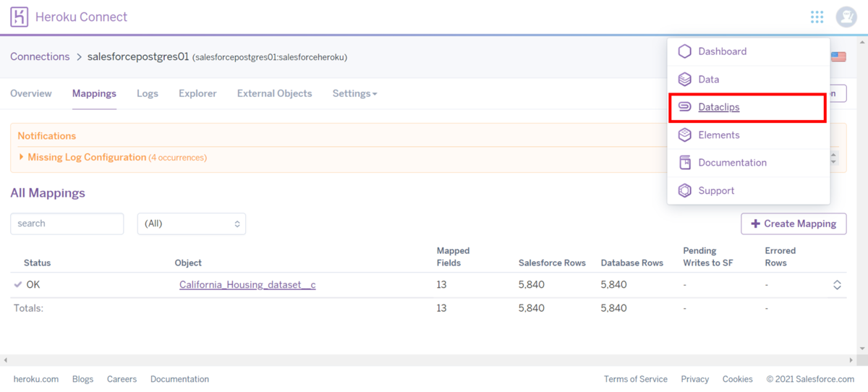Image resolution: width=868 pixels, height=392 pixels.
Task: Click the Elements cube icon
Action: [x=684, y=135]
